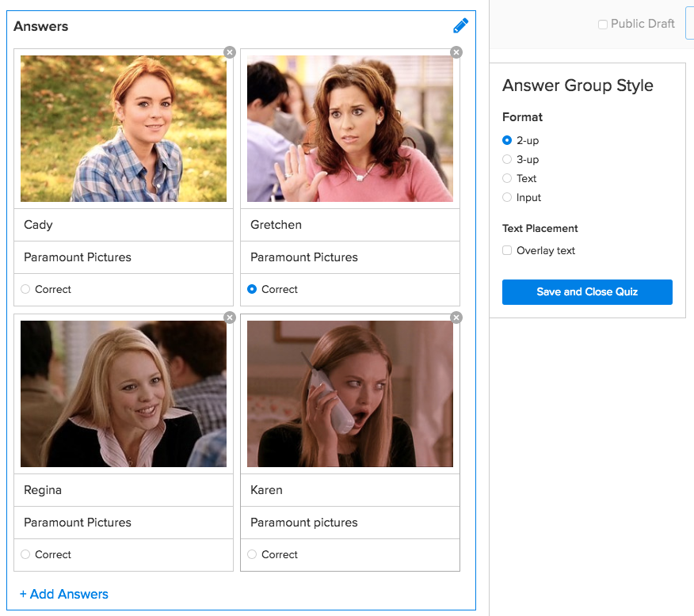This screenshot has height=616, width=694.
Task: Edit the Cady answer name field
Action: [124, 225]
